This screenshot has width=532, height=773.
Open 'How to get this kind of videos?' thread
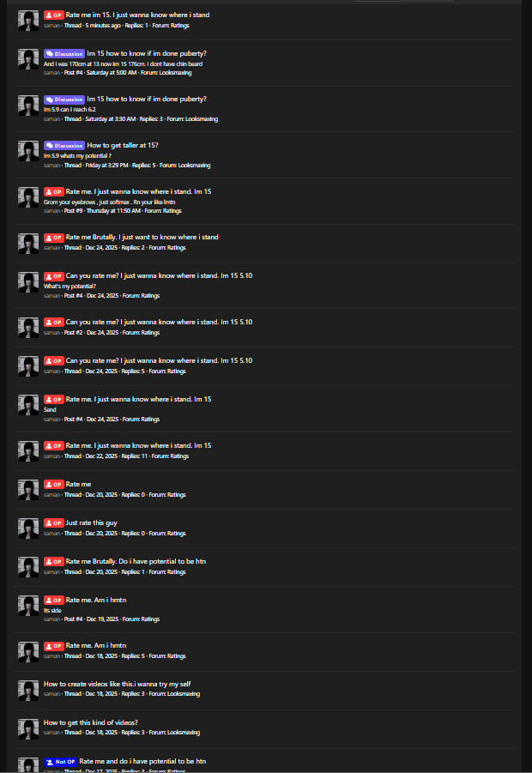click(x=91, y=722)
